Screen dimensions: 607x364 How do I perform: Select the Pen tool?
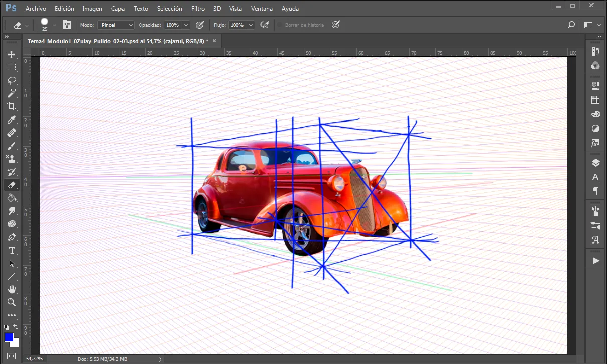point(12,237)
